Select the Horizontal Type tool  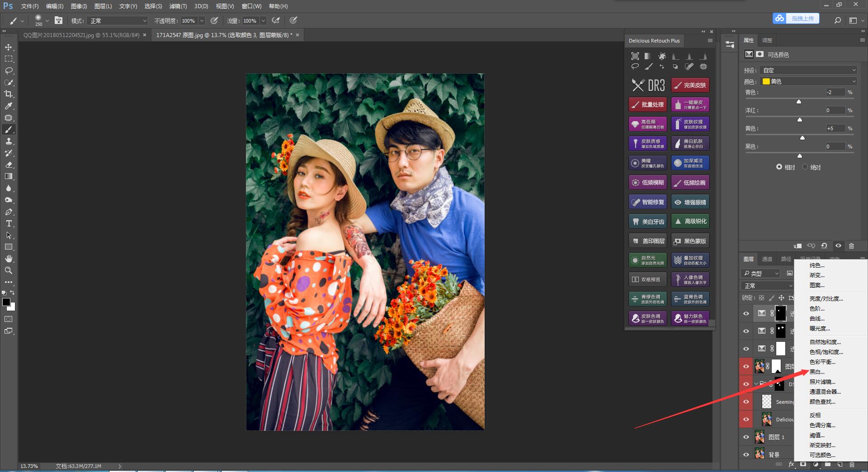pos(9,224)
